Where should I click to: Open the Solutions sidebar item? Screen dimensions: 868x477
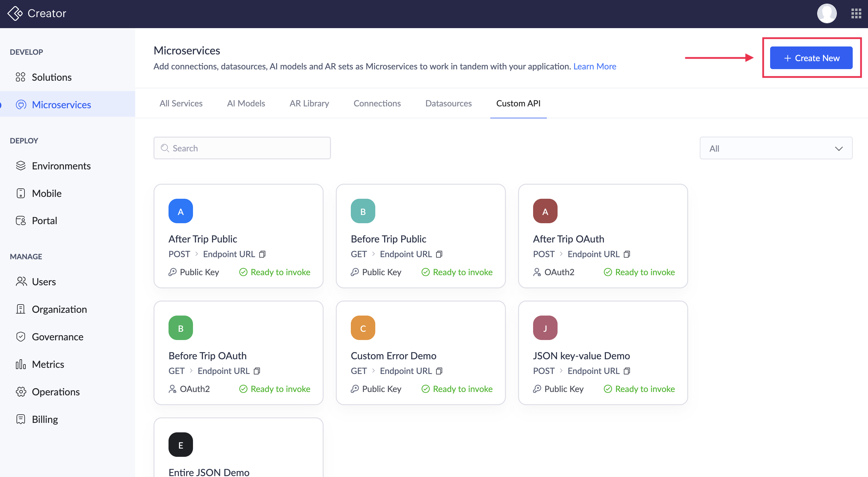[x=52, y=77]
